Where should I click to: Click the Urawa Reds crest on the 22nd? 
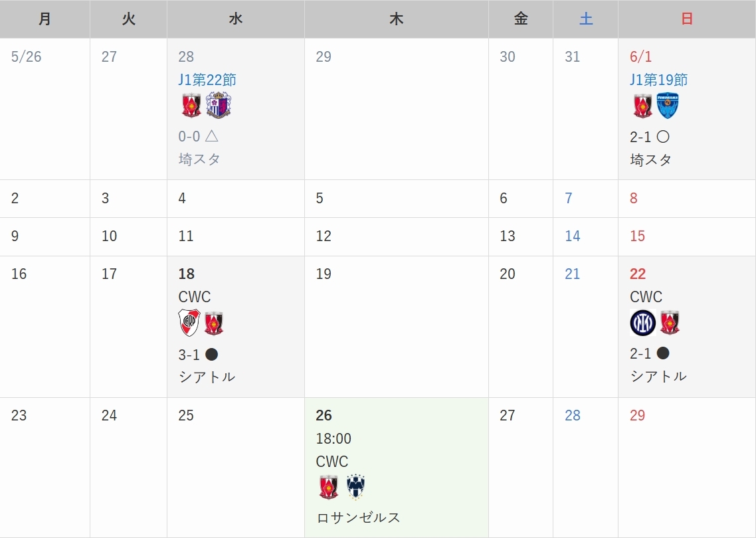click(x=670, y=323)
